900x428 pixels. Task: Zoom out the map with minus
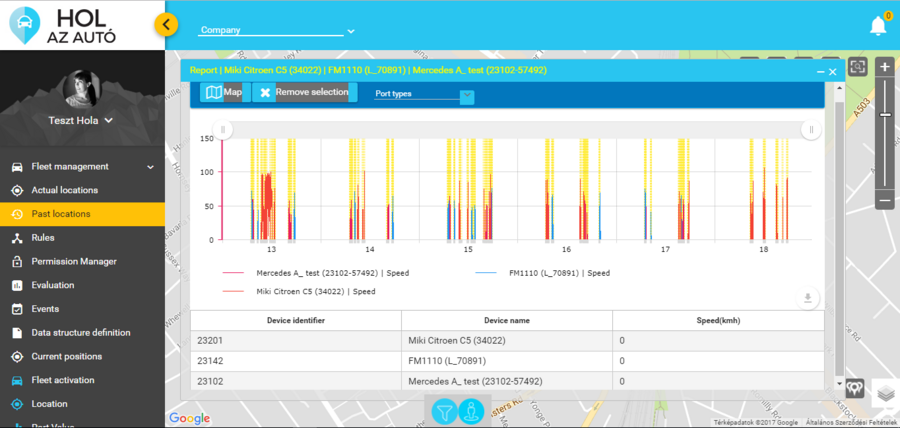tap(884, 200)
